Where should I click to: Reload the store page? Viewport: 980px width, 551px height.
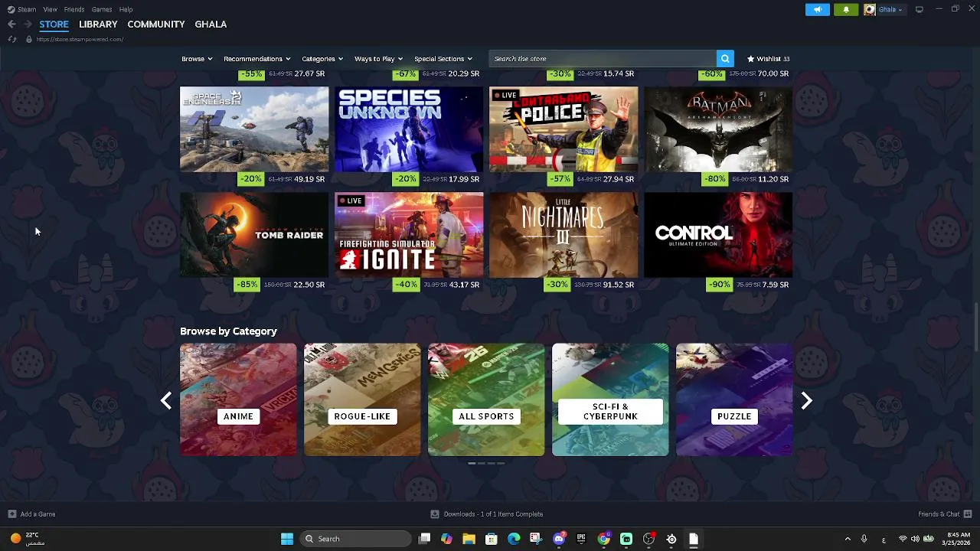(x=12, y=39)
